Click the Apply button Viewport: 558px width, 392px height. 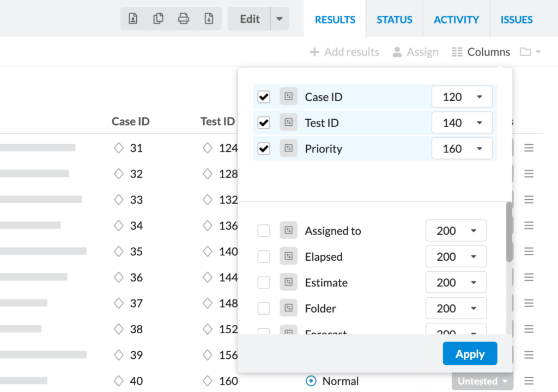pos(470,353)
